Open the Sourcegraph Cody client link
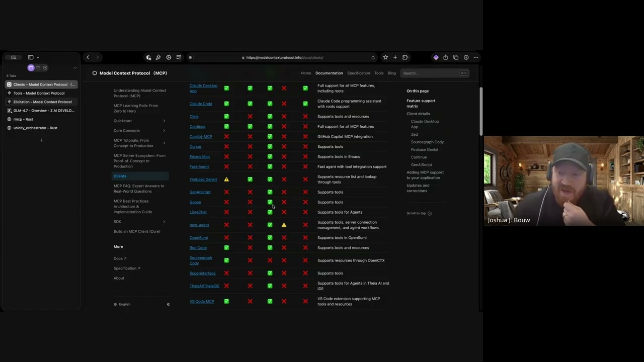 (x=201, y=260)
